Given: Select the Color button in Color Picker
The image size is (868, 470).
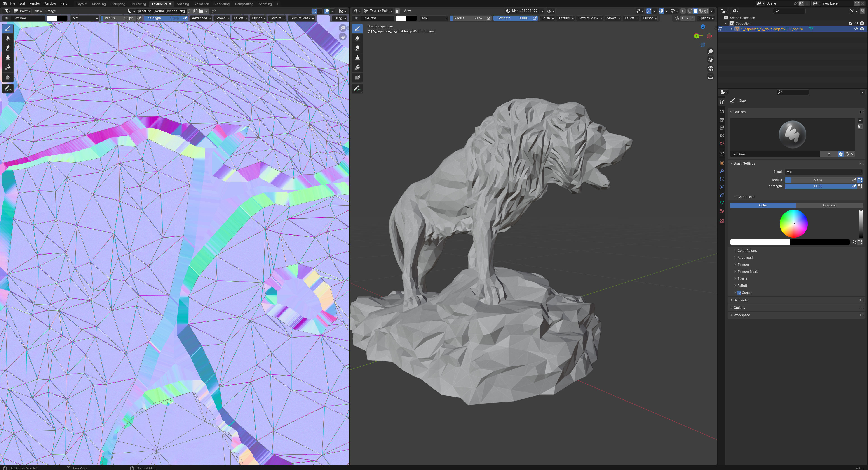Looking at the screenshot, I should pos(763,205).
